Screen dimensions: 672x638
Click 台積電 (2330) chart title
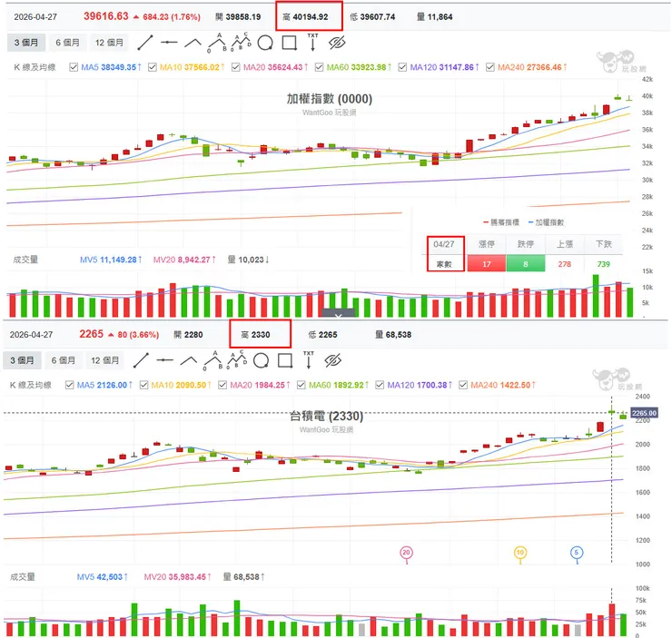click(x=326, y=416)
